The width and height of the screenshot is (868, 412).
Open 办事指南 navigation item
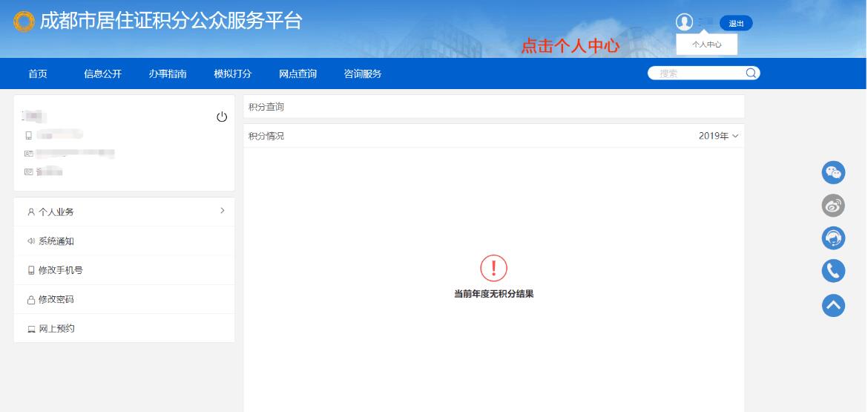coord(168,73)
